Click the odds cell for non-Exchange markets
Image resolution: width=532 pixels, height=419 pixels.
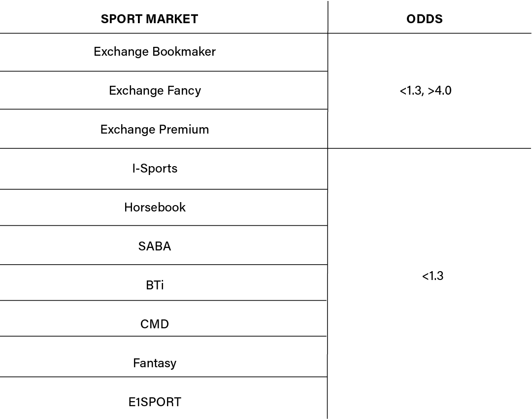(x=432, y=277)
